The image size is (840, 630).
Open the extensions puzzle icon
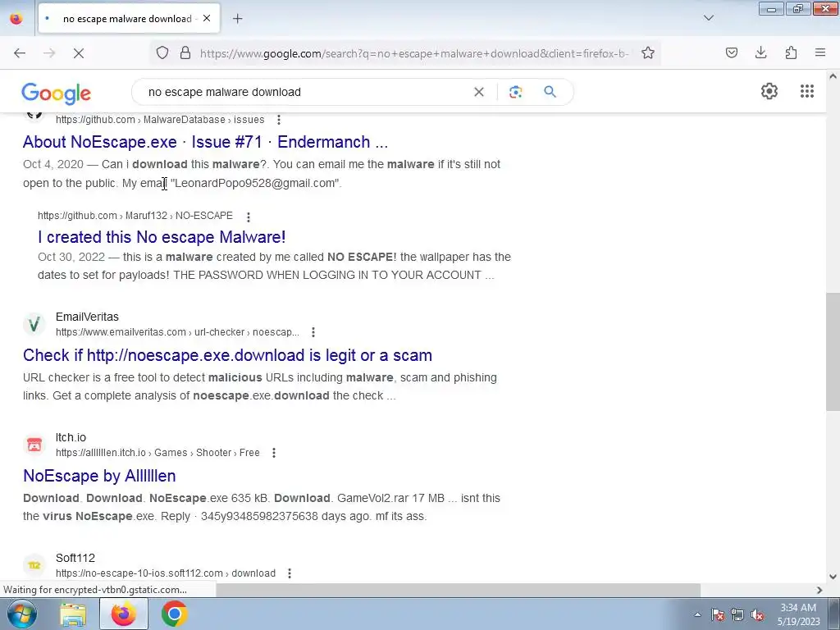point(791,52)
